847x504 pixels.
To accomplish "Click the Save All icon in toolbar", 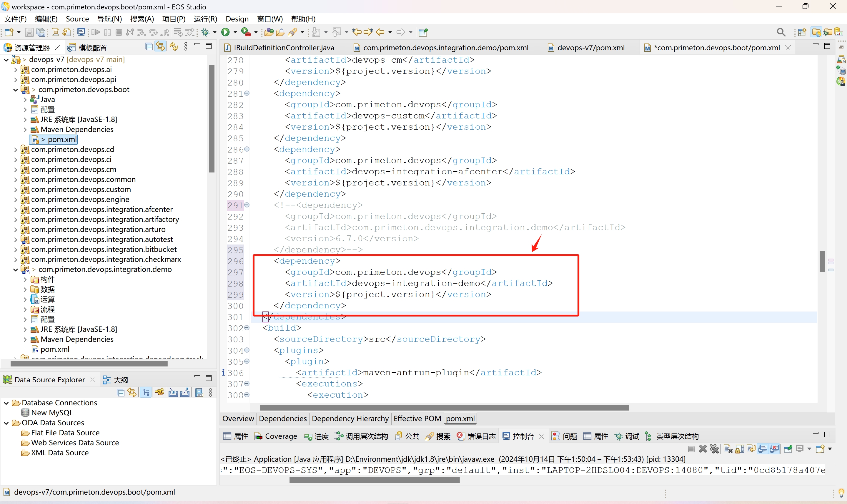I will pos(41,32).
